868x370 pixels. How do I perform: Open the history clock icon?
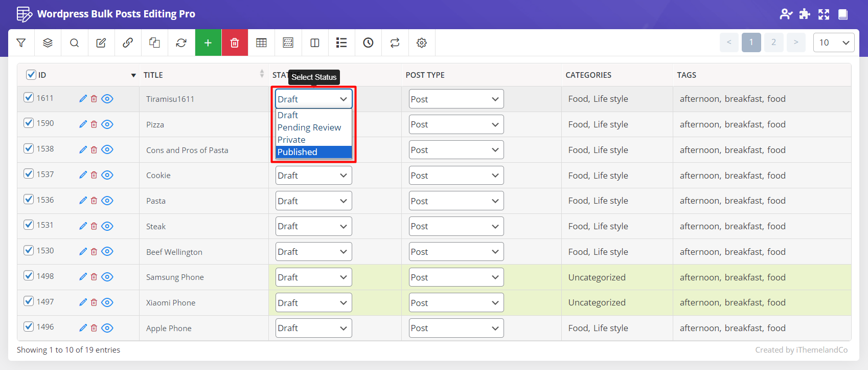pyautogui.click(x=368, y=43)
